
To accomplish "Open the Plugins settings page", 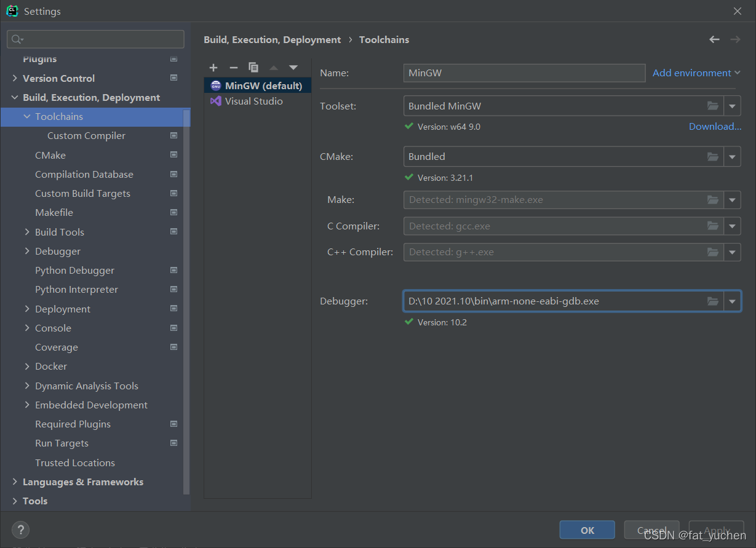I will pos(39,59).
